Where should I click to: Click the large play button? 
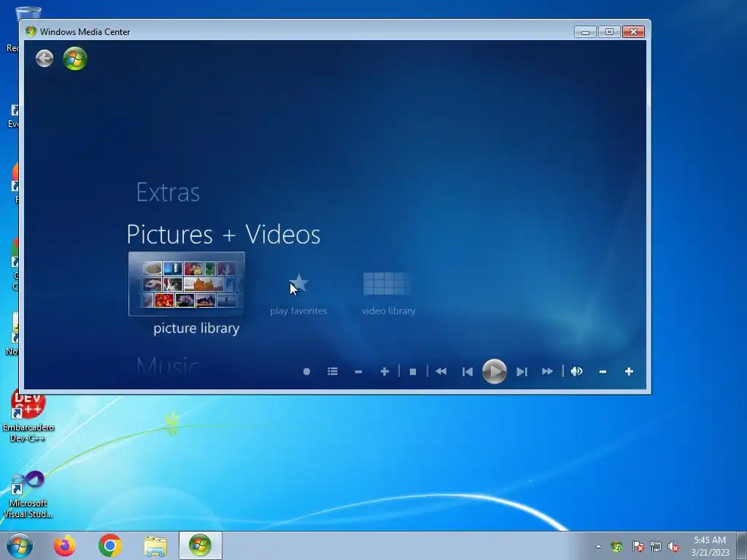[x=494, y=371]
